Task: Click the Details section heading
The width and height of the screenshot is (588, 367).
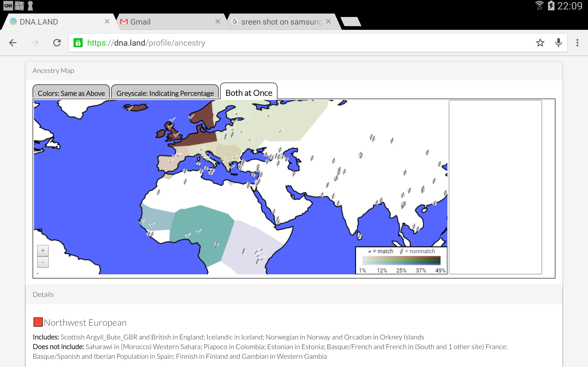Action: pyautogui.click(x=43, y=294)
